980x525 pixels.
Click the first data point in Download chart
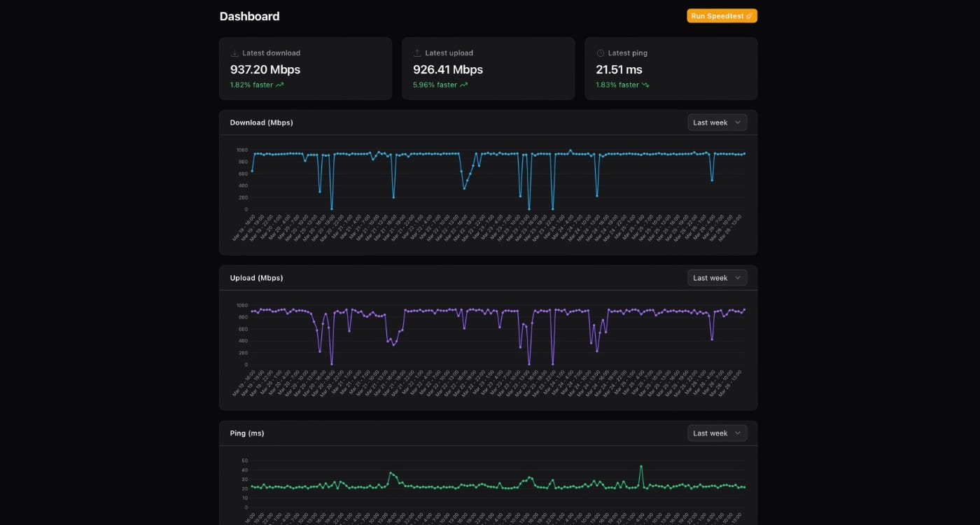[252, 171]
